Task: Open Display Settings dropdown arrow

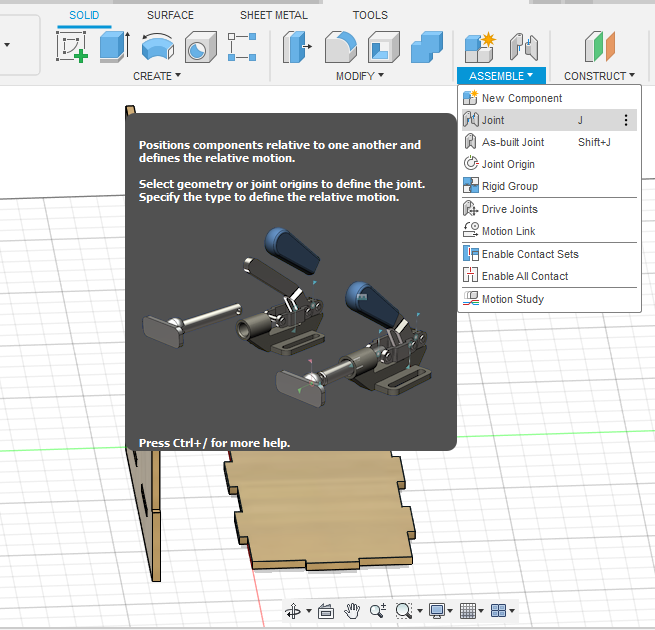Action: (450, 611)
